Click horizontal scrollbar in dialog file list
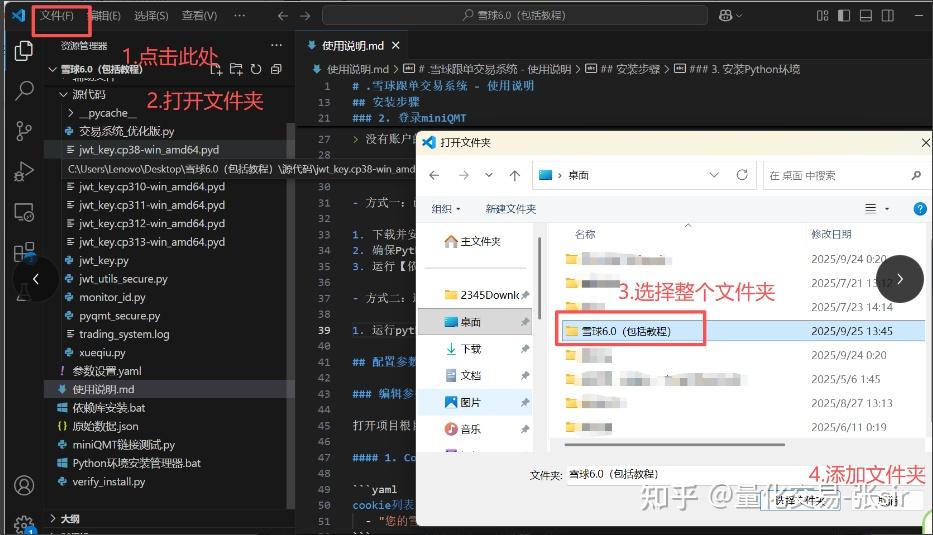Image resolution: width=933 pixels, height=535 pixels. click(x=674, y=444)
